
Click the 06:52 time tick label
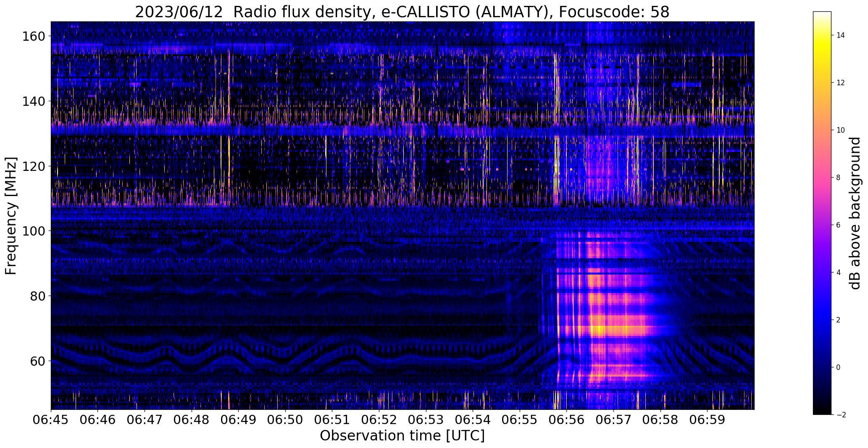pos(379,419)
